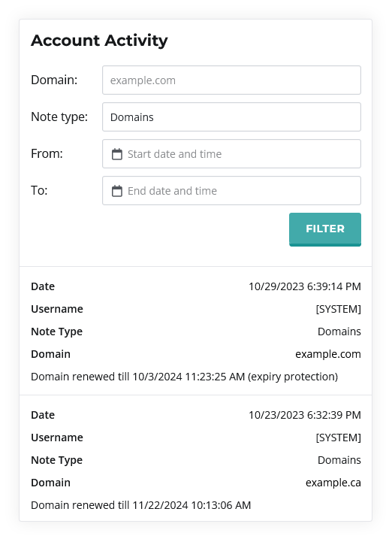Select the expiry protection renewal note
Screen dimensions: 392x542
pyautogui.click(x=185, y=377)
